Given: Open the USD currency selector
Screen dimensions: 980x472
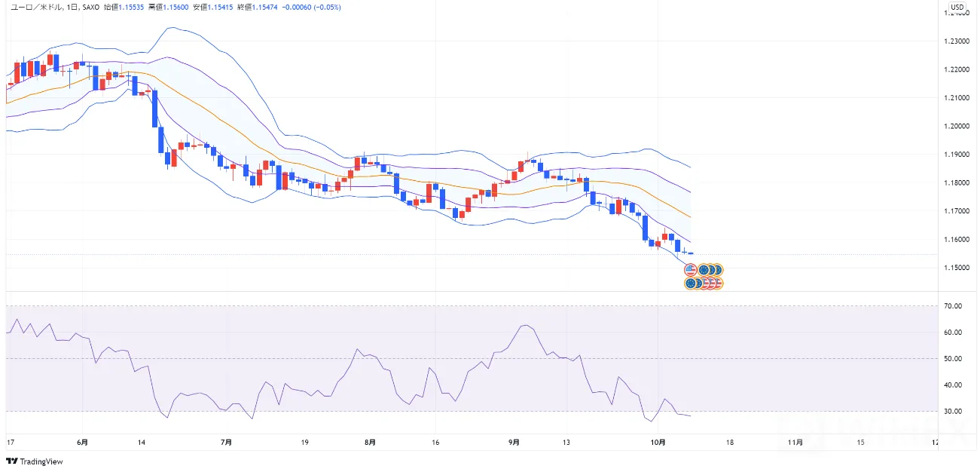Looking at the screenshot, I should [x=957, y=8].
